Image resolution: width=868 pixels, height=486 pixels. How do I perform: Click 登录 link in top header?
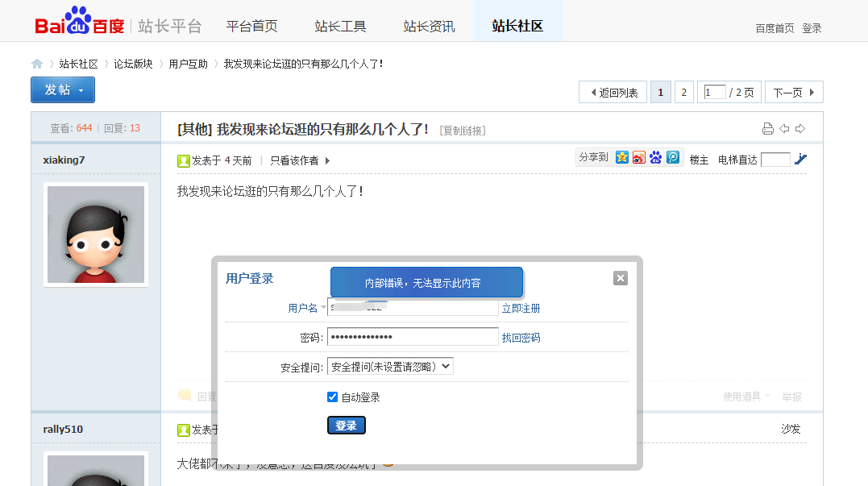pos(812,28)
